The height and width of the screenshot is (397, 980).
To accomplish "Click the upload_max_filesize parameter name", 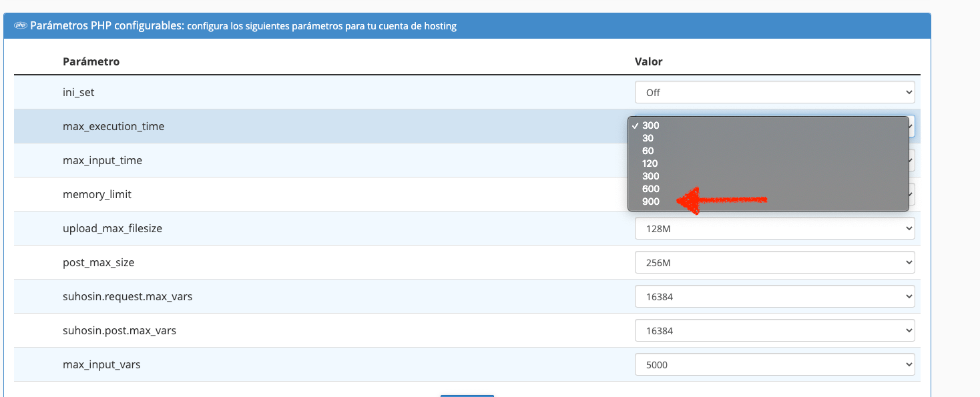I will 113,228.
